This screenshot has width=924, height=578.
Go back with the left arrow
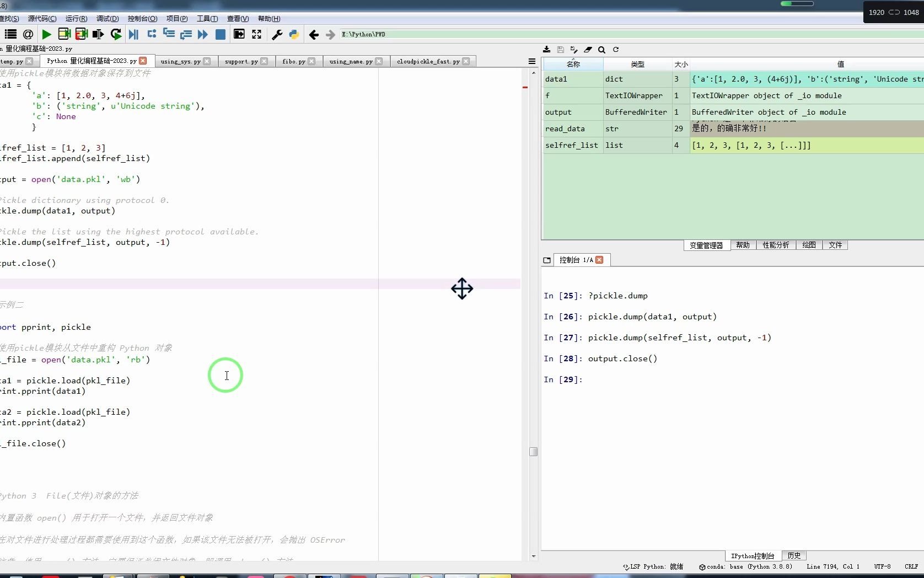(x=314, y=35)
